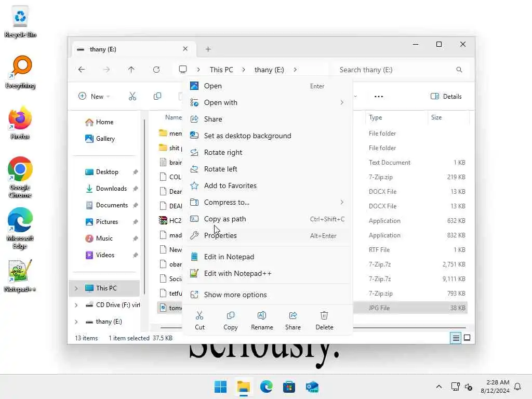This screenshot has width=532, height=399.
Task: Open Microsoft Edge desktop shortcut
Action: [20, 228]
